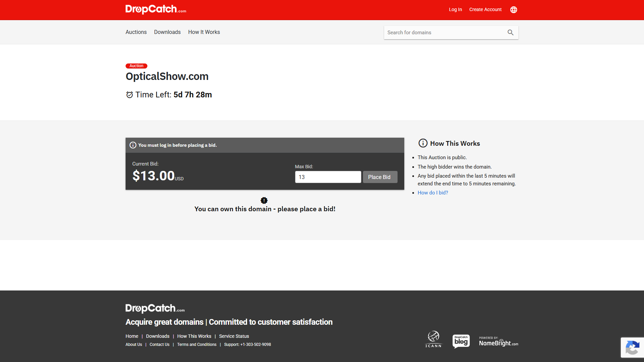The width and height of the screenshot is (644, 362).
Task: Click the OpticalShow.com domain title
Action: (x=167, y=77)
